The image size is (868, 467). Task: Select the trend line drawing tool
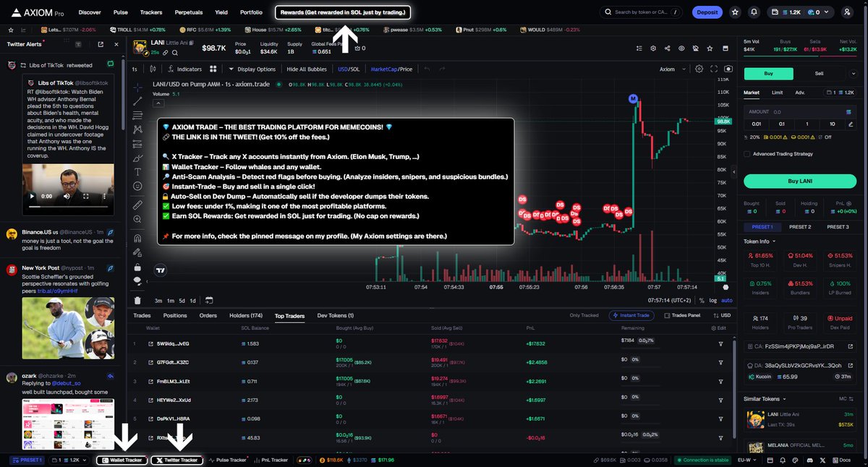pos(138,101)
